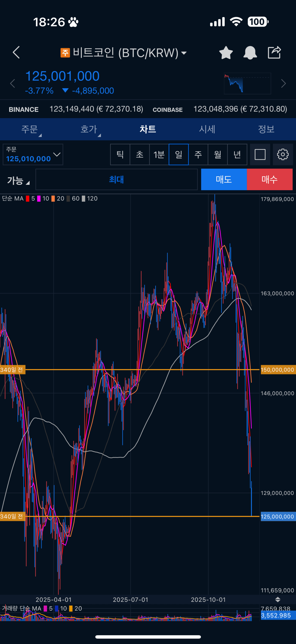Tap the back arrow icon
296x644 pixels.
16,53
